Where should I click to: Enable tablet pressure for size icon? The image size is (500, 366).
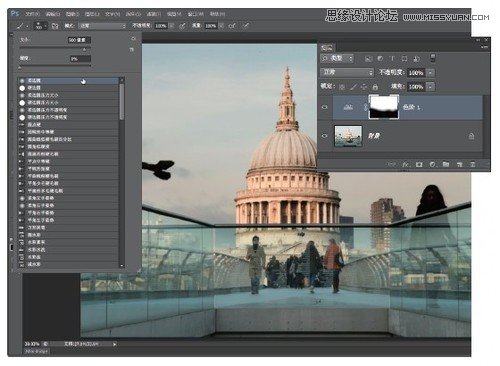click(246, 26)
